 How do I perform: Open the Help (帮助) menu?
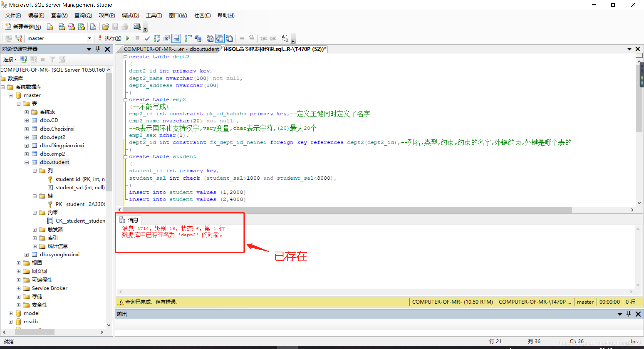click(226, 15)
